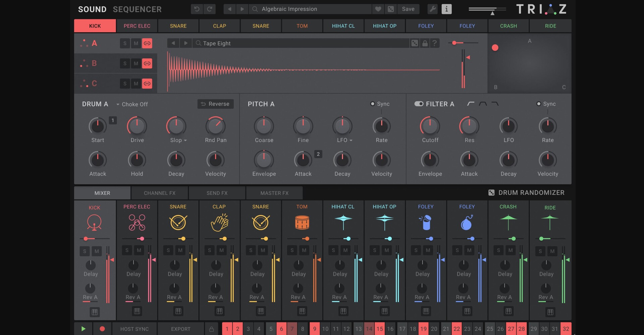This screenshot has height=335, width=644.
Task: Select the HIHAT OP drum tab
Action: [x=384, y=26]
